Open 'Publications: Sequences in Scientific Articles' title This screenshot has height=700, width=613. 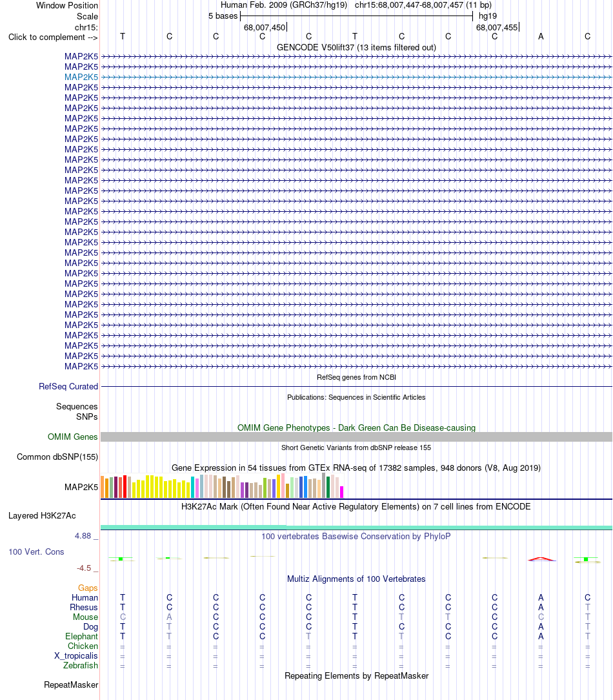tap(356, 397)
